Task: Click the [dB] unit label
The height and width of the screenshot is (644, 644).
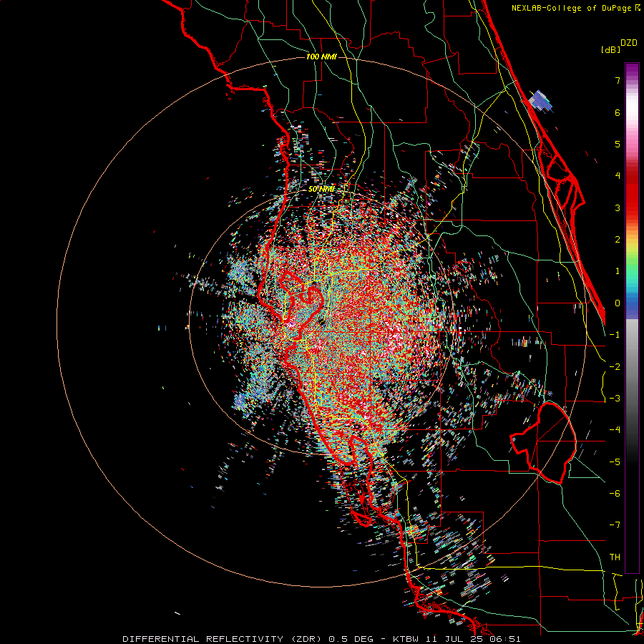Action: point(611,49)
